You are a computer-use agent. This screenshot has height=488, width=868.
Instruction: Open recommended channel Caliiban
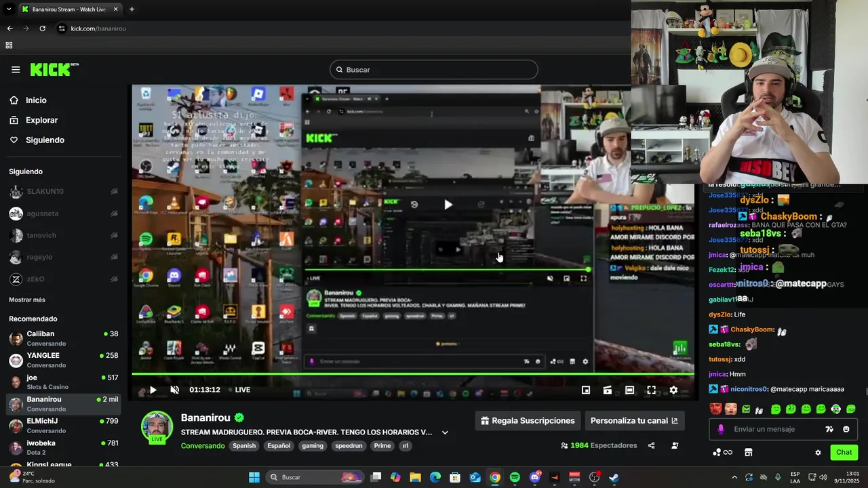pyautogui.click(x=64, y=338)
